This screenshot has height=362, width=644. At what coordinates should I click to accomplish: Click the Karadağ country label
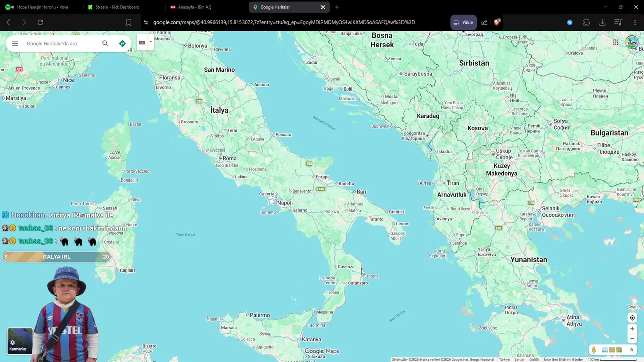[x=428, y=116]
